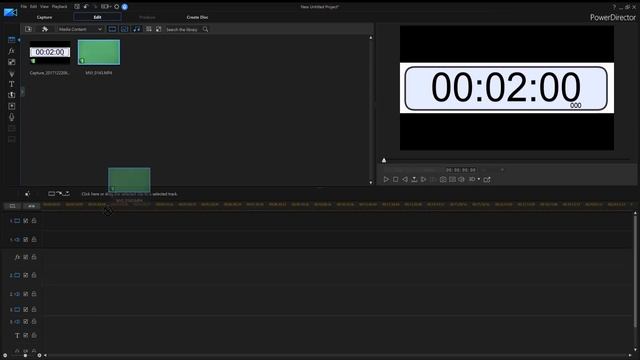Toggle enable checkbox on audio track 1
This screenshot has width=640, height=360.
pos(26,239)
